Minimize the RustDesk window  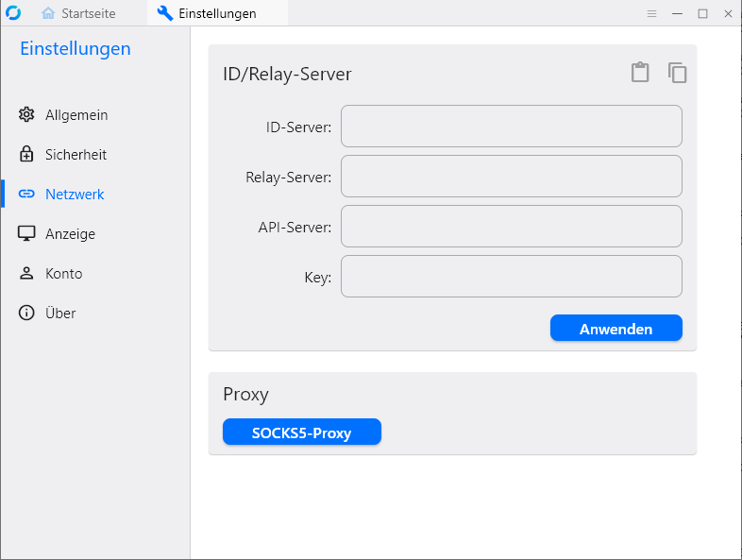pyautogui.click(x=677, y=13)
